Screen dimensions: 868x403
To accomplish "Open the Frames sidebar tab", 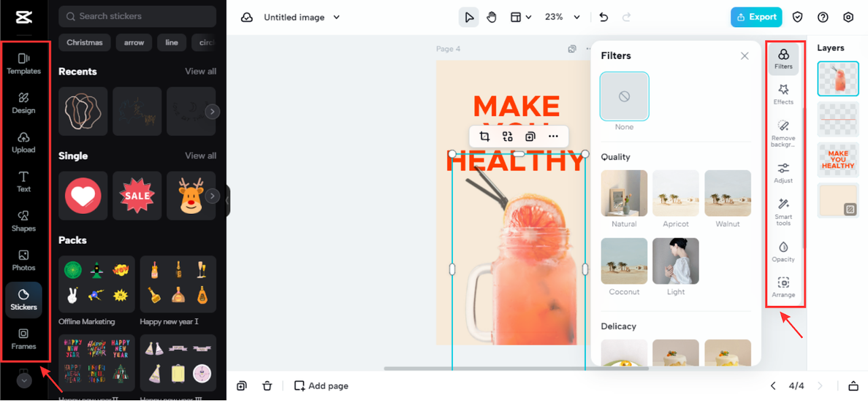I will (x=24, y=339).
